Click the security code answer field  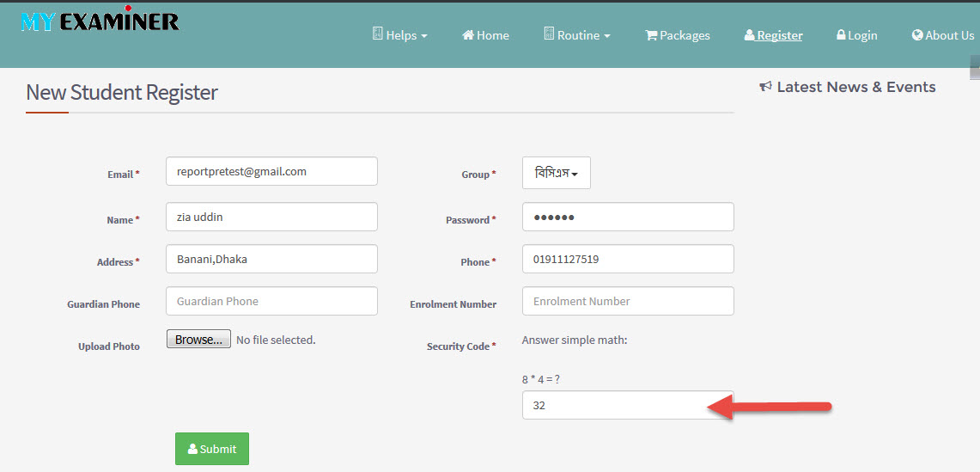pos(628,405)
